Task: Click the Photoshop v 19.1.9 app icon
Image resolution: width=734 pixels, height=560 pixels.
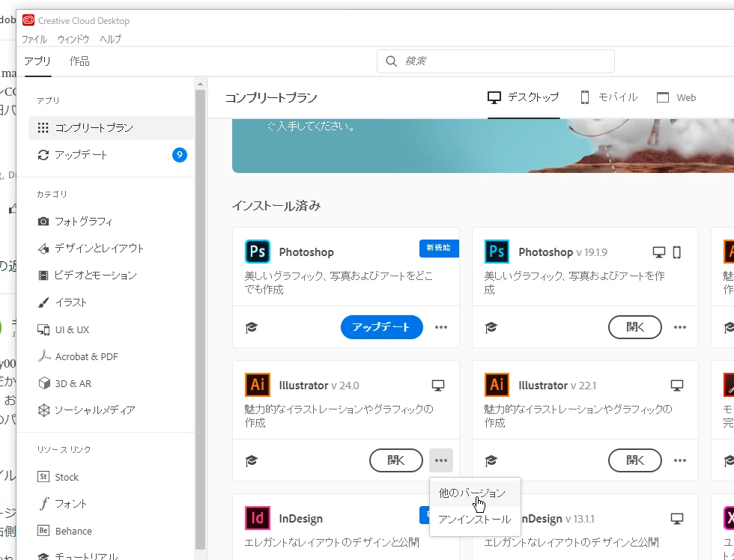Action: tap(497, 252)
